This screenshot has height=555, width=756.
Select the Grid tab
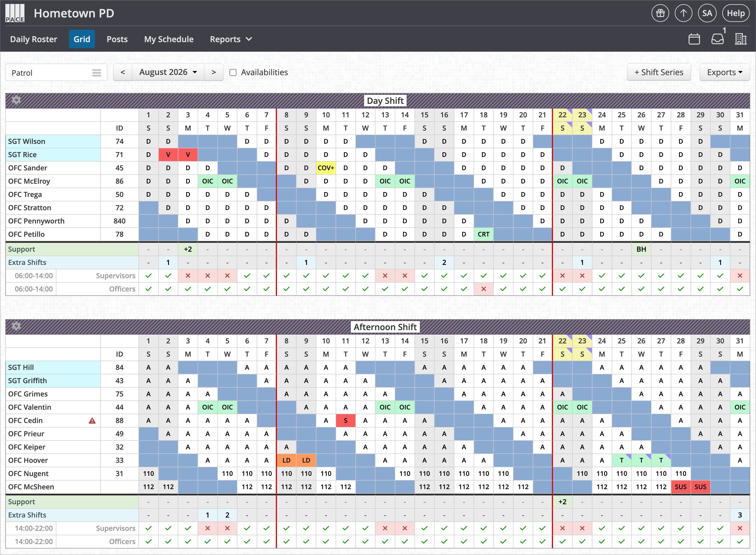[82, 39]
